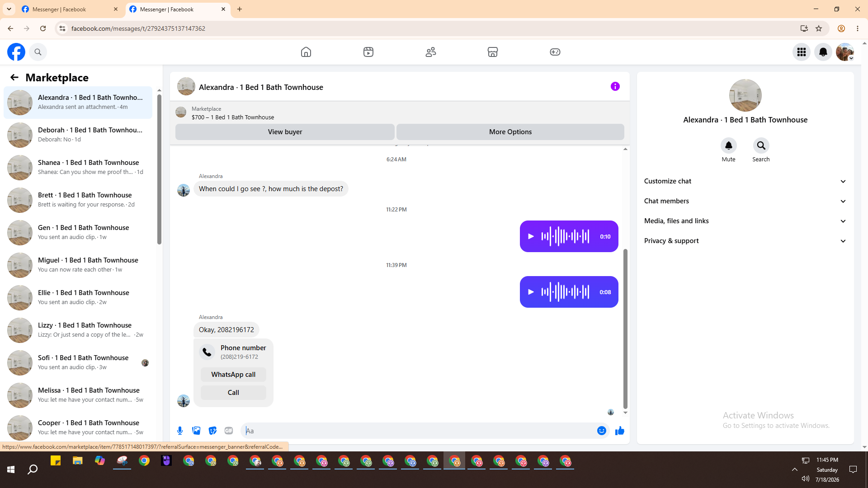Click the More Options button
Viewport: 868px width, 488px height.
(x=510, y=132)
